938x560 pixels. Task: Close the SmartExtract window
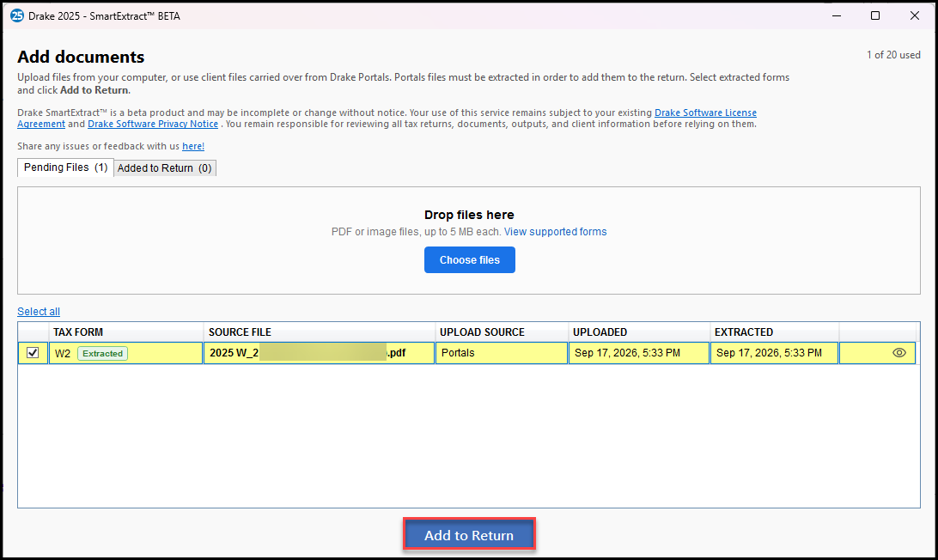(915, 15)
